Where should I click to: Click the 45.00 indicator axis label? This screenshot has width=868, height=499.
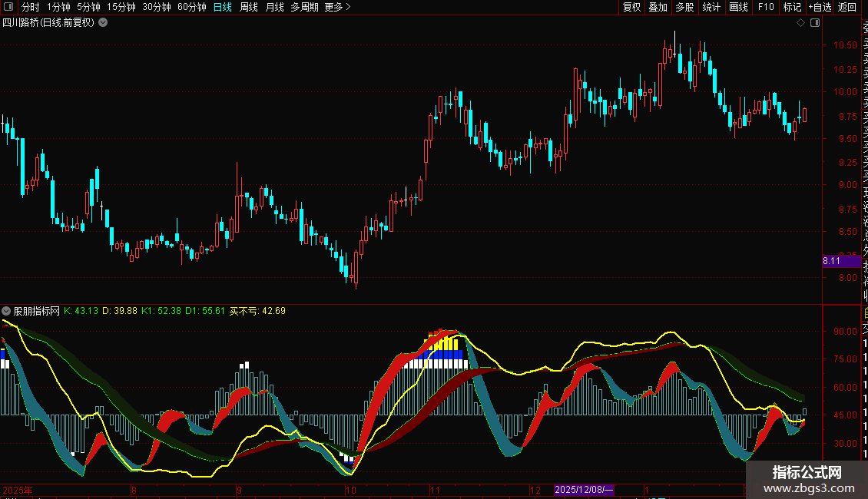point(845,415)
